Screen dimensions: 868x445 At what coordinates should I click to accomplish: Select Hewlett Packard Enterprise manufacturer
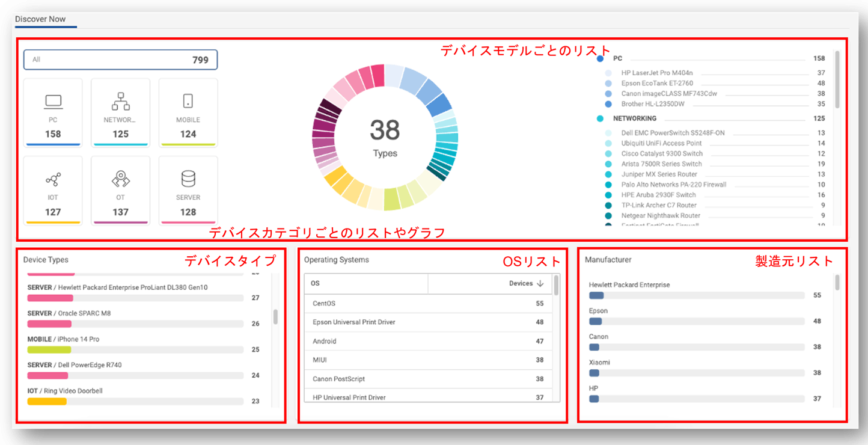[x=705, y=290]
